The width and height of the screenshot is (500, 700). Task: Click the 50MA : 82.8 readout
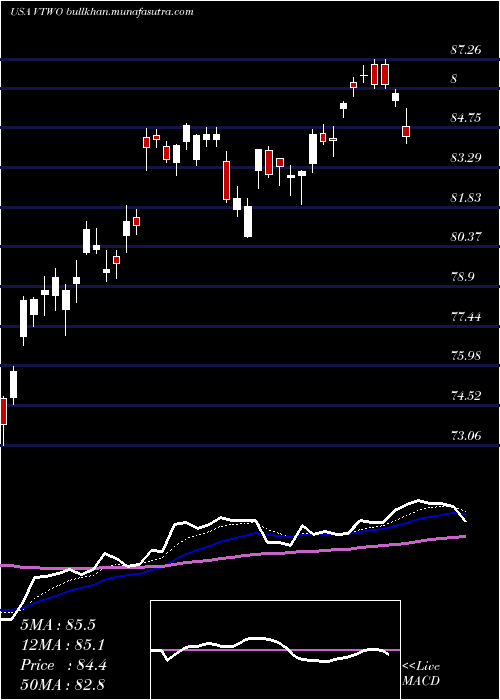pos(63,685)
